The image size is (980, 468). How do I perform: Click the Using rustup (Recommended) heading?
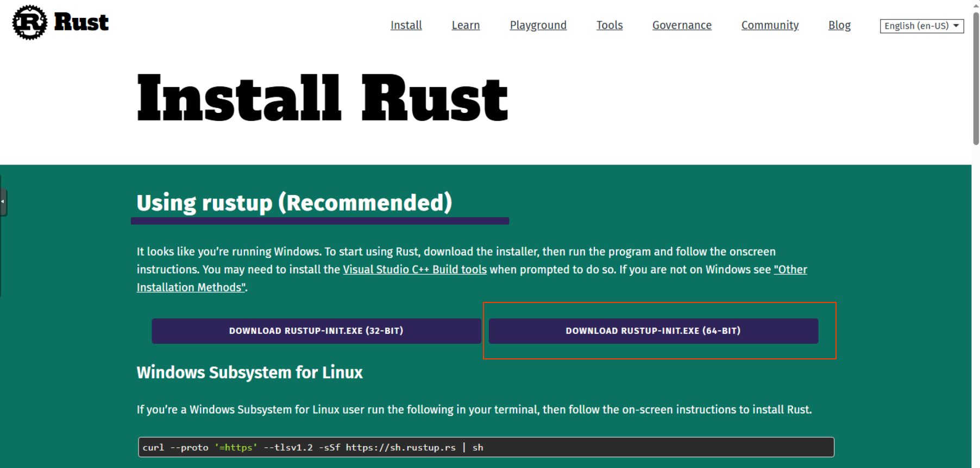[x=294, y=203]
